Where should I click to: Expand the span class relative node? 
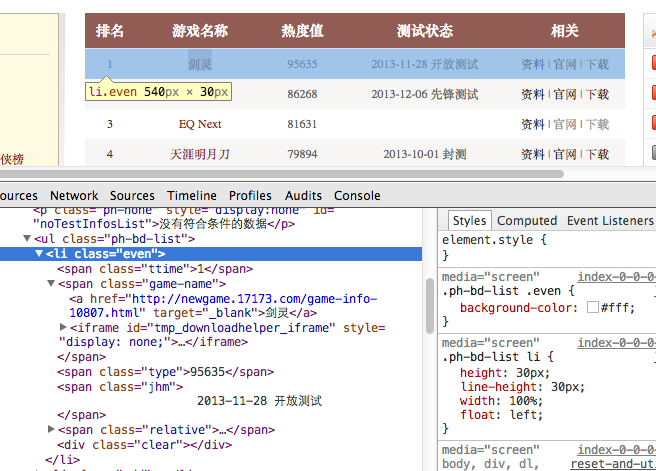click(51, 429)
